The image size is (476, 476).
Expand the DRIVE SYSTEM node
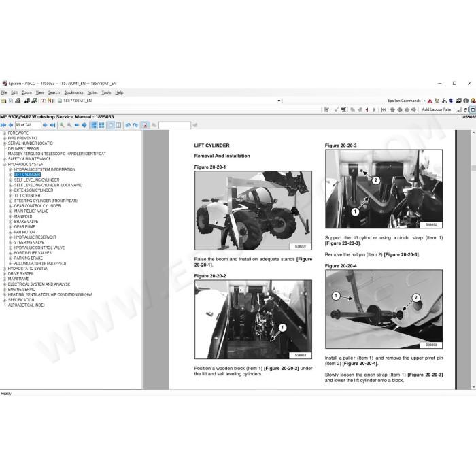click(4, 274)
